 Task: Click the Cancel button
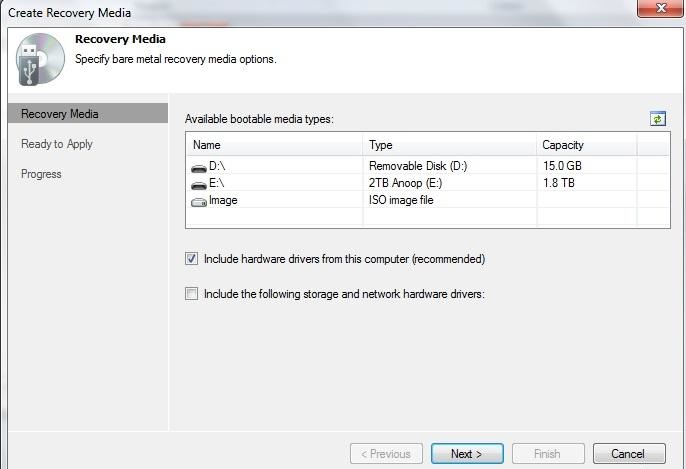click(629, 453)
